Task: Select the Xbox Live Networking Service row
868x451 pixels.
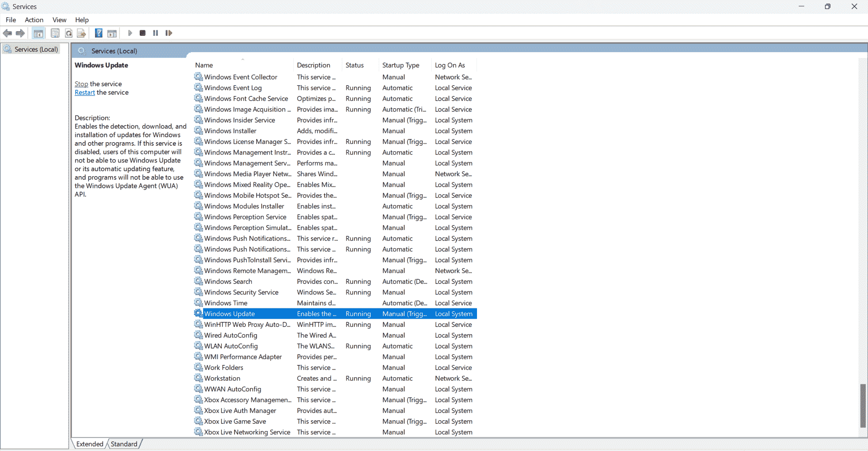Action: (x=335, y=432)
